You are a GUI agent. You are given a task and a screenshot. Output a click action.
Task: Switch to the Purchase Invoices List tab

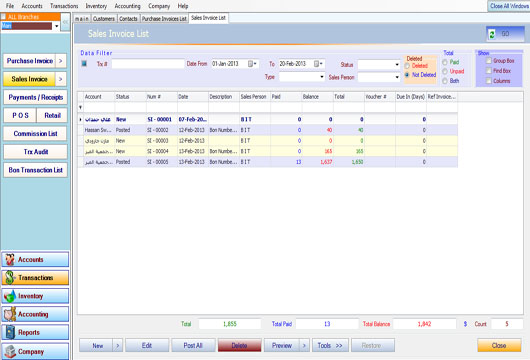point(164,19)
